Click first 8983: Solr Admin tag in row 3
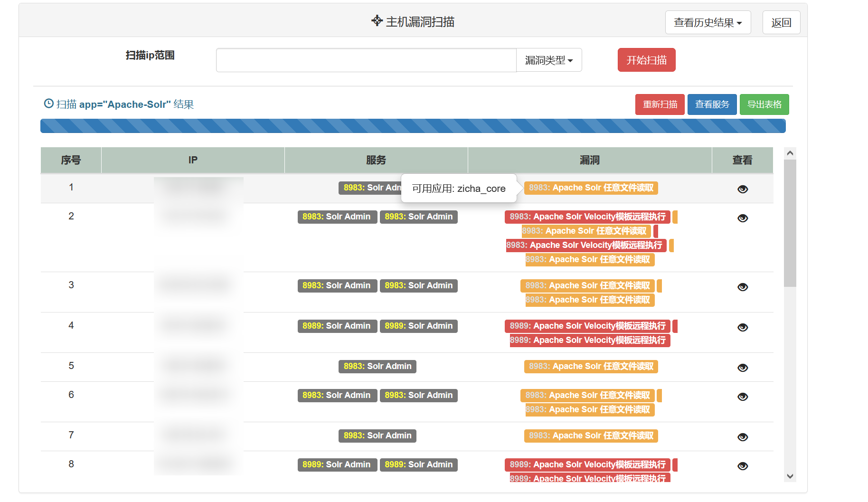868x502 pixels. pyautogui.click(x=337, y=285)
